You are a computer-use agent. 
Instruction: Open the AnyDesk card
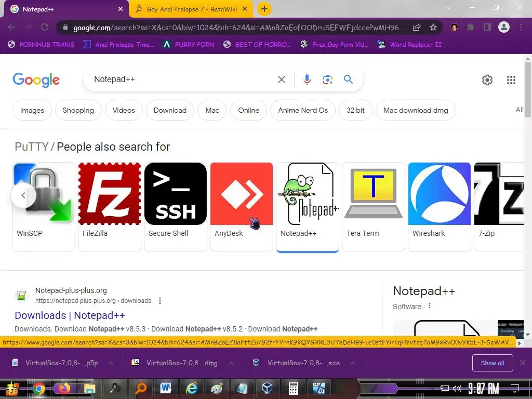pos(241,207)
